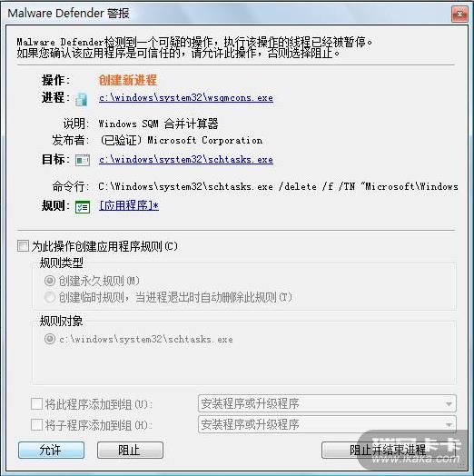Select schtasks.exe rule object radio button
The height and width of the screenshot is (476, 474).
pyautogui.click(x=49, y=339)
